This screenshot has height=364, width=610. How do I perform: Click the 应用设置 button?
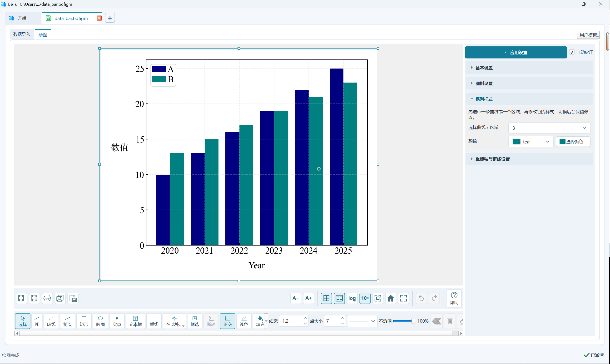tap(516, 53)
